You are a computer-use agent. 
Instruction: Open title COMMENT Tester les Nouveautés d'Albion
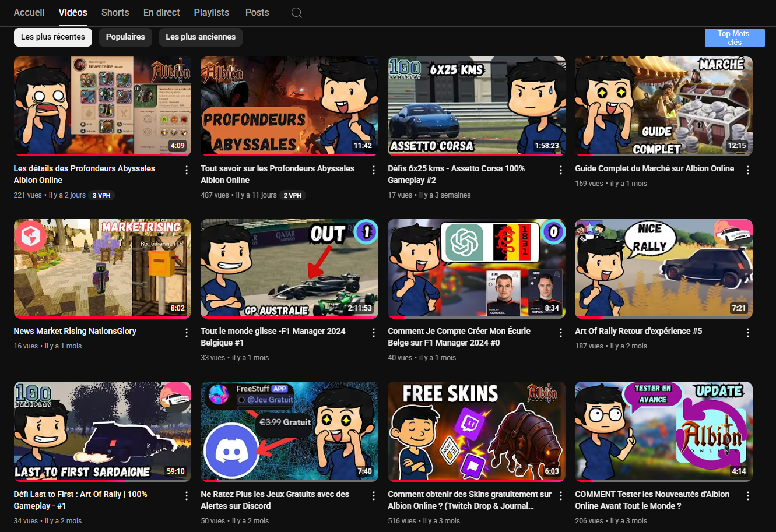652,500
